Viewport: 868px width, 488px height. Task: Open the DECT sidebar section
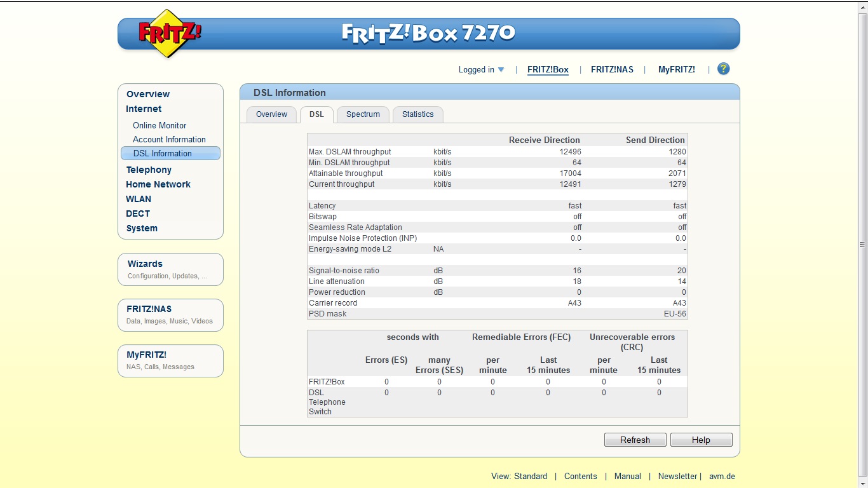pyautogui.click(x=138, y=213)
